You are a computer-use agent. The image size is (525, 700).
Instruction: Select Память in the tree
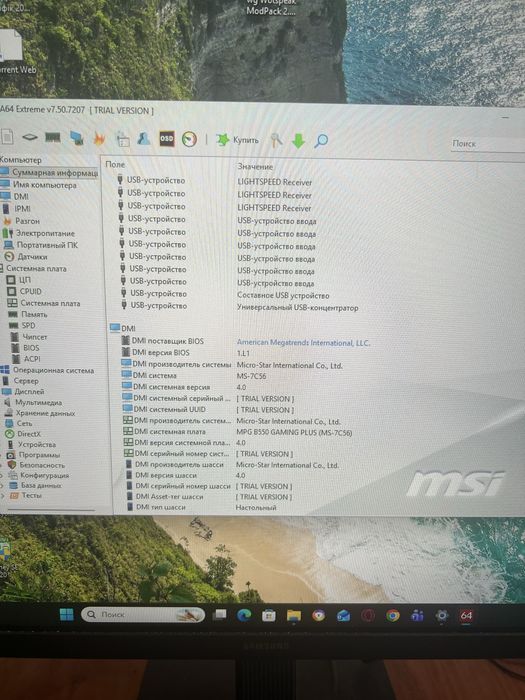(x=34, y=314)
